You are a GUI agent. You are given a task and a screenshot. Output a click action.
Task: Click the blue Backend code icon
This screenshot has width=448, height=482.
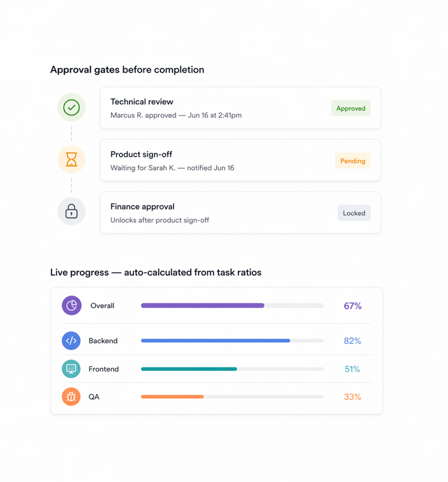[x=71, y=341]
